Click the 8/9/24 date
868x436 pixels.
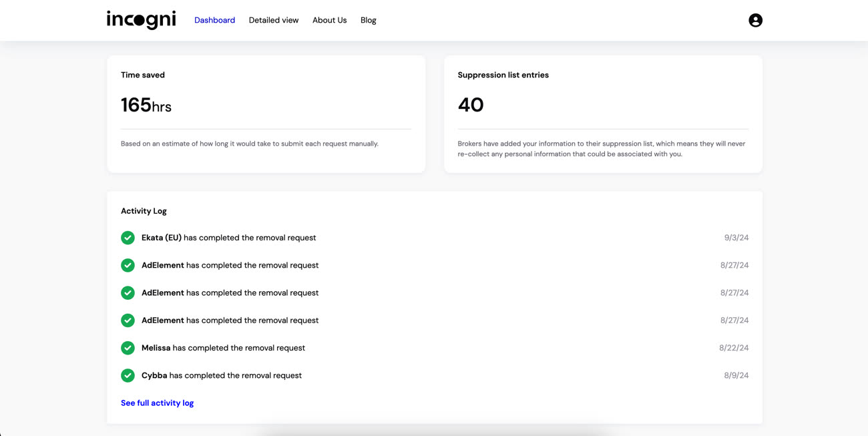click(x=736, y=375)
